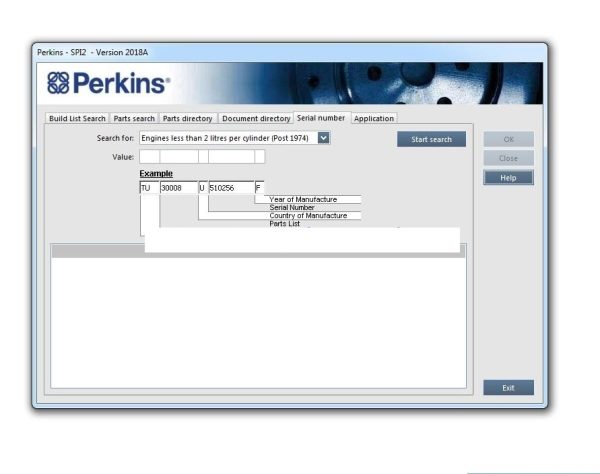Viewport: 600px width, 474px height.
Task: Click the underlined Example heading
Action: click(156, 173)
